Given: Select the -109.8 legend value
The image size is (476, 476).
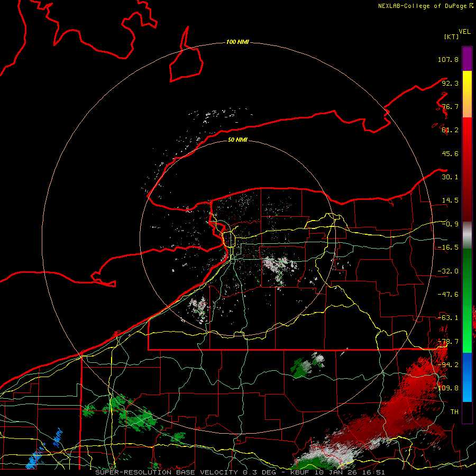Looking at the screenshot, I should pyautogui.click(x=446, y=388).
